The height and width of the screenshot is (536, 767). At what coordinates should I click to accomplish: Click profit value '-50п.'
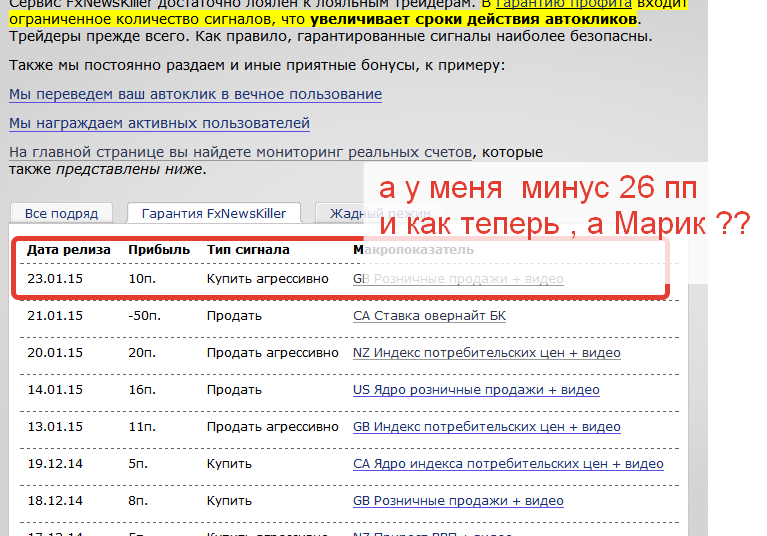point(145,316)
